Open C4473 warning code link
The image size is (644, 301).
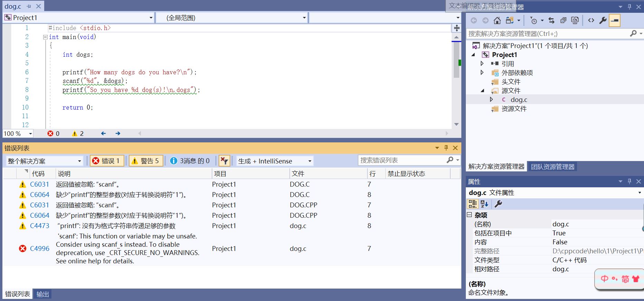click(x=40, y=226)
